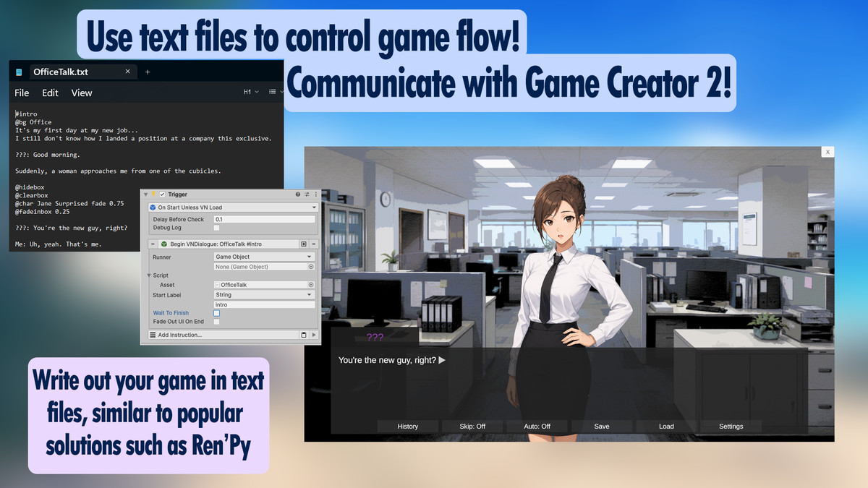This screenshot has height=488, width=868.
Task: Click the instruction reorder handle
Action: pos(153,244)
